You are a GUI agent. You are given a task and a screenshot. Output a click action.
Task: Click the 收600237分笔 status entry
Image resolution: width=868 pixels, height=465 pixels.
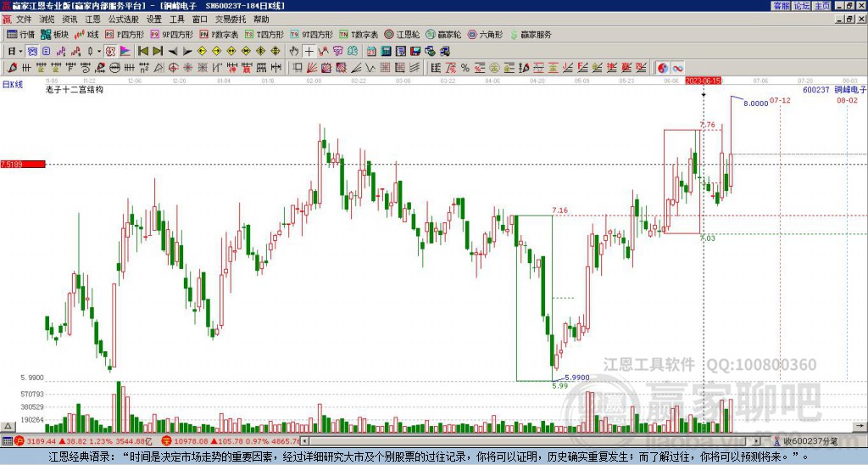tap(805, 441)
